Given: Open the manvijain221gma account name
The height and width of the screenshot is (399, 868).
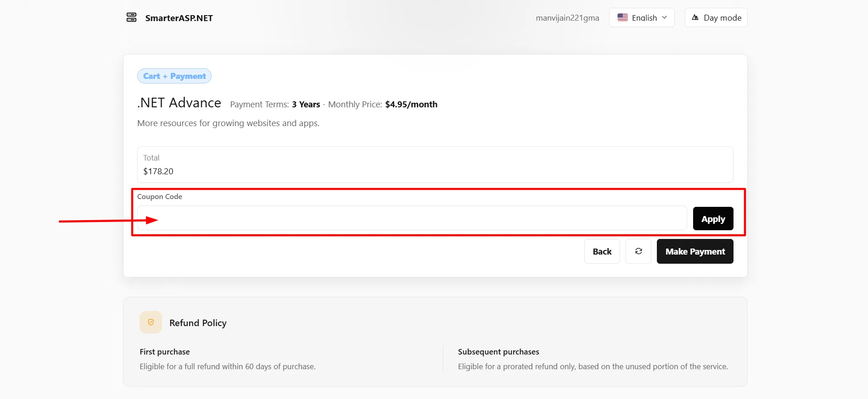Looking at the screenshot, I should coord(567,18).
